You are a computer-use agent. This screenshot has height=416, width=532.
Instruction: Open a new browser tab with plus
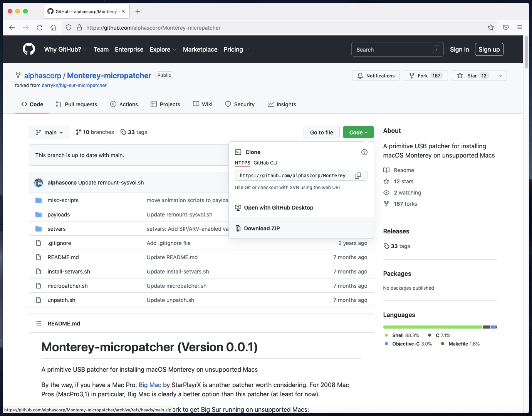pos(138,12)
